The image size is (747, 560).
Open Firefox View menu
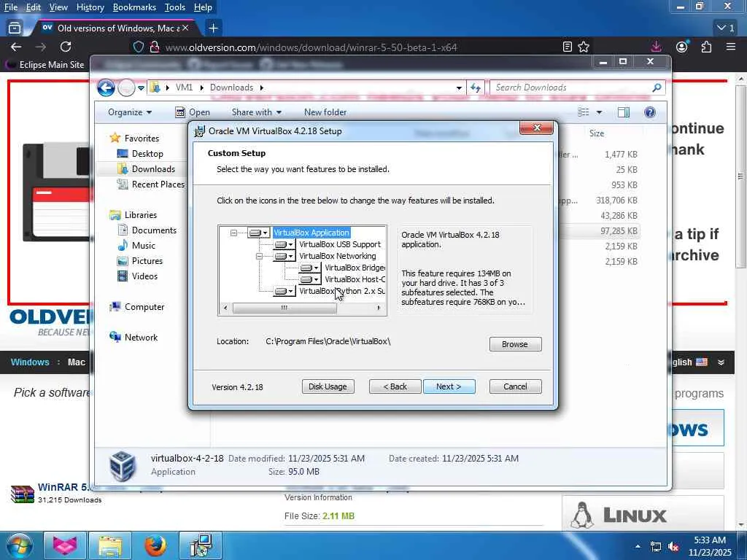58,7
